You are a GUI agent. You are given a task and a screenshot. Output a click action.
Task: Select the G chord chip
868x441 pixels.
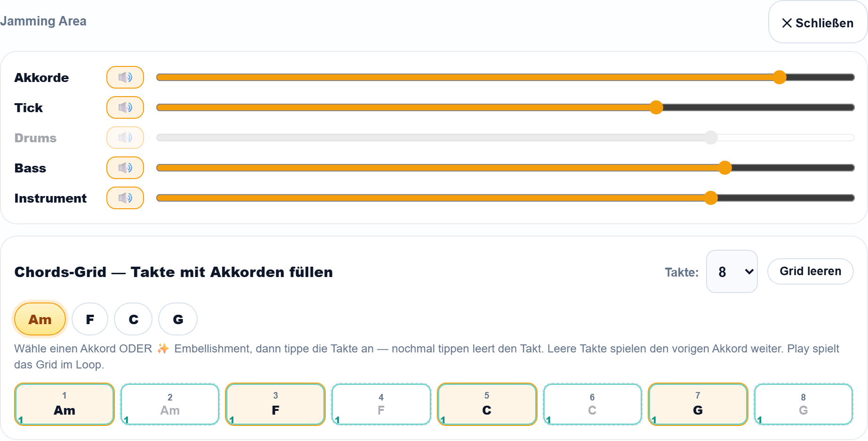point(178,319)
